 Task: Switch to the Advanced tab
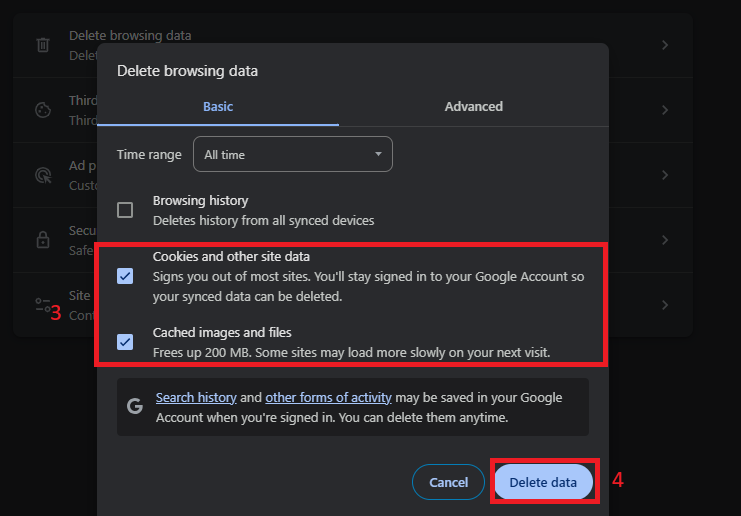pyautogui.click(x=474, y=107)
